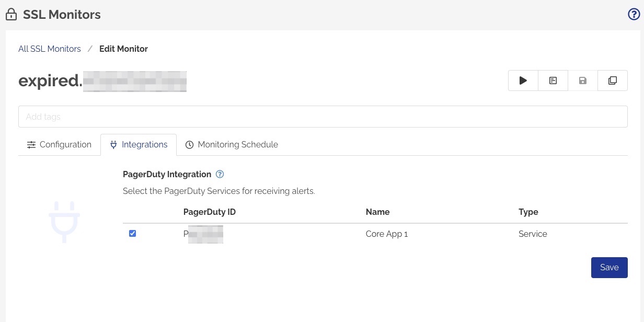Open the Monitoring Schedule tab

coord(232,144)
